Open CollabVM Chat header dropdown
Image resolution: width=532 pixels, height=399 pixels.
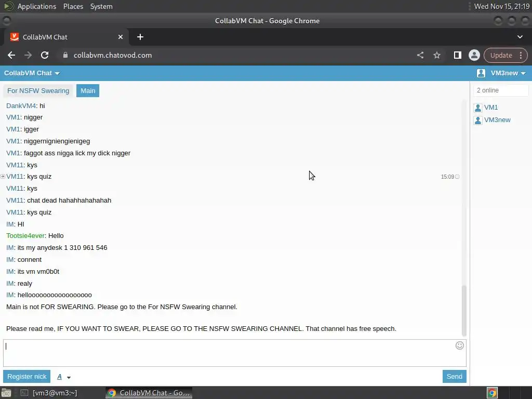tap(32, 73)
